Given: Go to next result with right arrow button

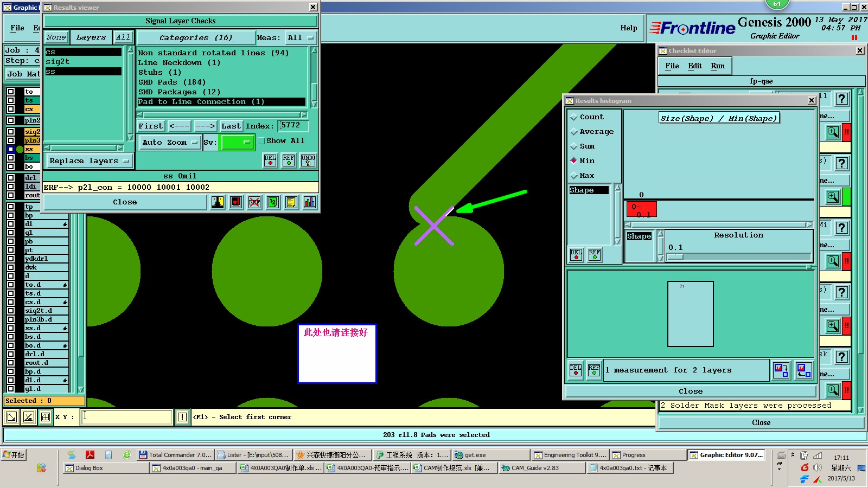Looking at the screenshot, I should 205,126.
